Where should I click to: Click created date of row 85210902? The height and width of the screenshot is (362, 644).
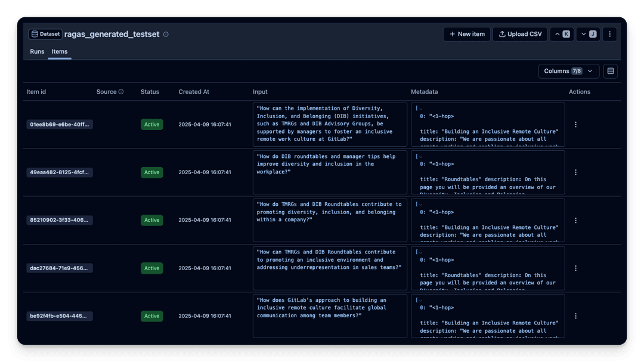click(205, 220)
